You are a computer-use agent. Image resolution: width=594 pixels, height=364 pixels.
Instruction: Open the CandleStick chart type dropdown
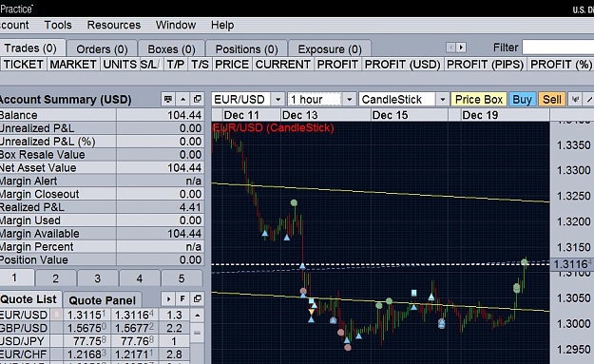[442, 100]
